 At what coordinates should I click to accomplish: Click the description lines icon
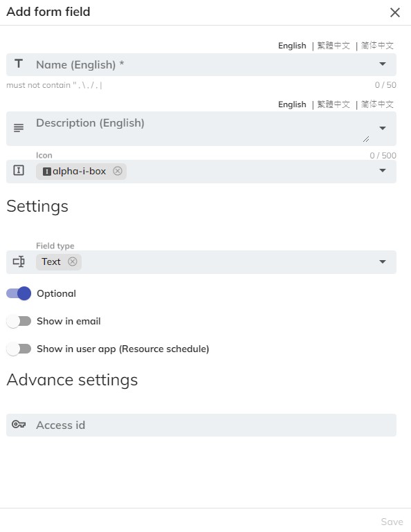click(19, 128)
